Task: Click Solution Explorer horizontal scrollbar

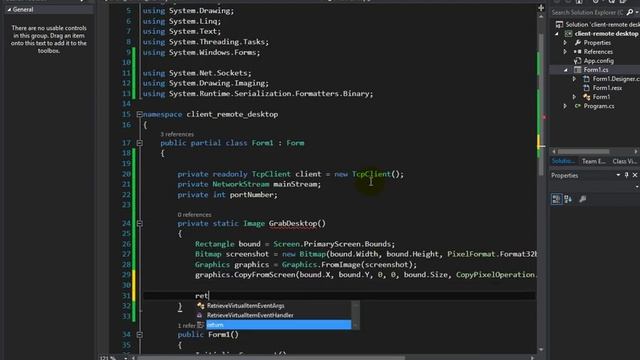Action: (x=584, y=151)
